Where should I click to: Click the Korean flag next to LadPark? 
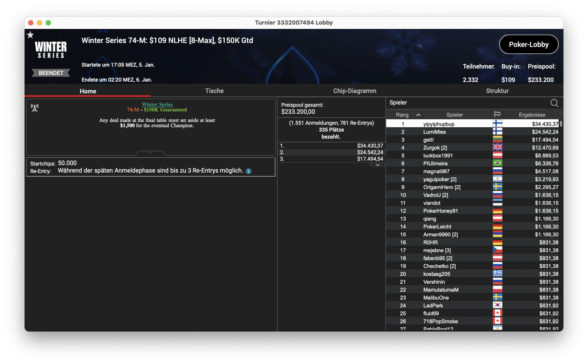click(x=497, y=305)
